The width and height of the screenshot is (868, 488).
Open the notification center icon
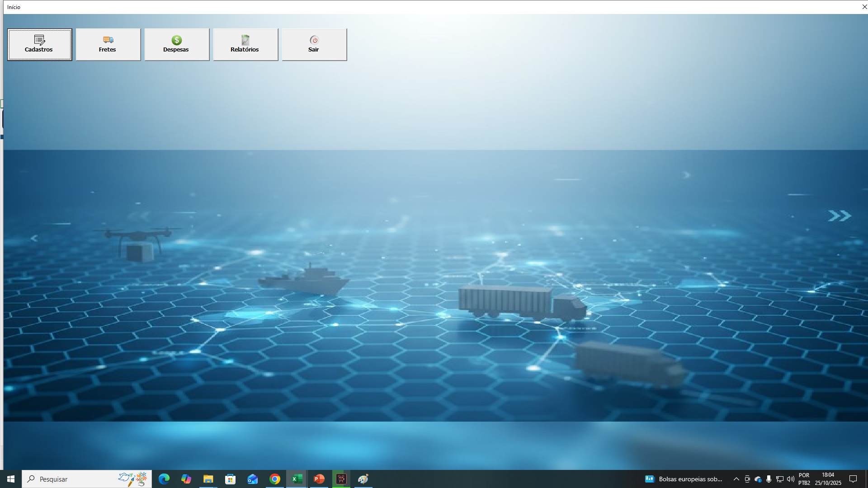point(853,479)
